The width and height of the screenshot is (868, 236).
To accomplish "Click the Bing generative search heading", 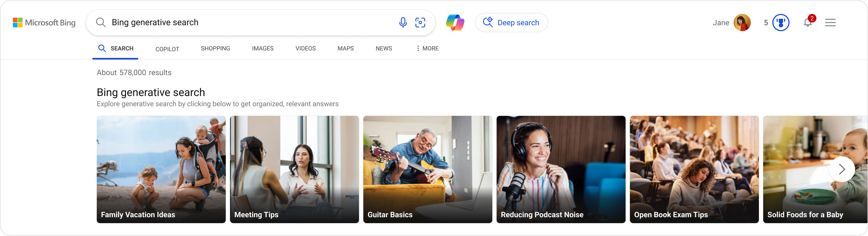I will [x=150, y=92].
